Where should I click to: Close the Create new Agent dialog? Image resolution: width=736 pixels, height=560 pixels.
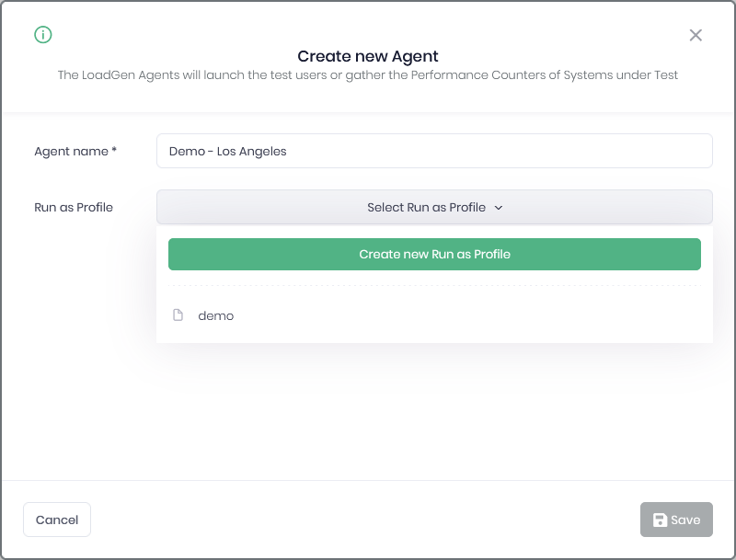click(x=696, y=35)
